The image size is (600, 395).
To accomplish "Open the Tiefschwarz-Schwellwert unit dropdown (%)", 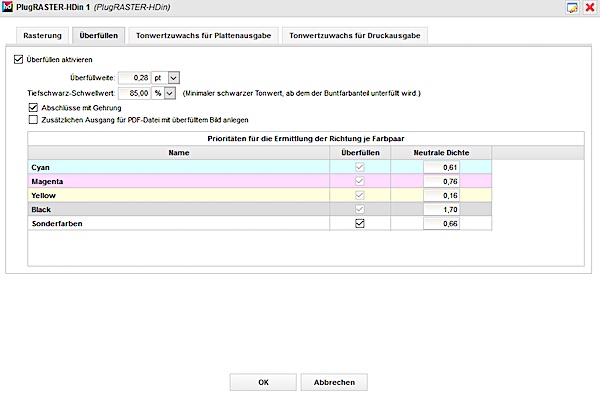I will tap(170, 93).
